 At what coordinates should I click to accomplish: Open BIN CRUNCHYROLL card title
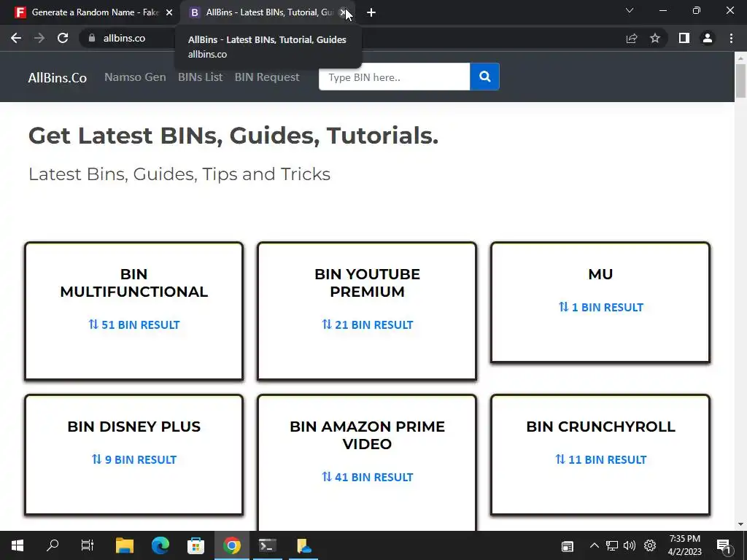tap(600, 427)
